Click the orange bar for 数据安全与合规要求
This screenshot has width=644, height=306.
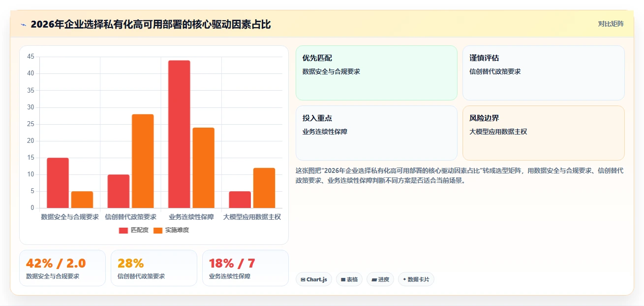click(82, 200)
